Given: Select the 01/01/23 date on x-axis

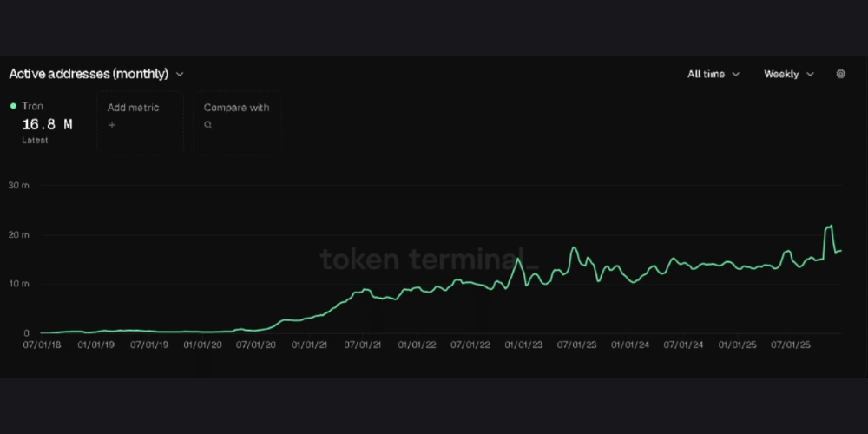Looking at the screenshot, I should (x=523, y=345).
